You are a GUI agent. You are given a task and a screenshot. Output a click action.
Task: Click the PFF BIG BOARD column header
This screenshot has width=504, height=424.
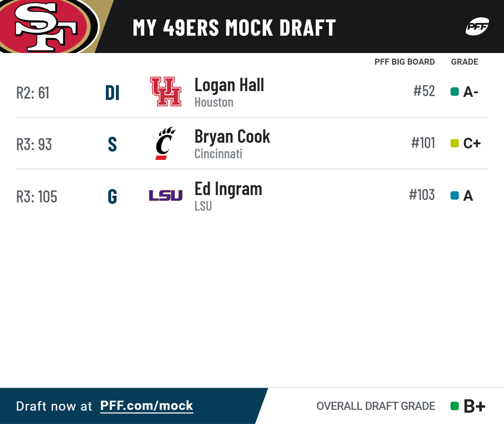(x=405, y=62)
